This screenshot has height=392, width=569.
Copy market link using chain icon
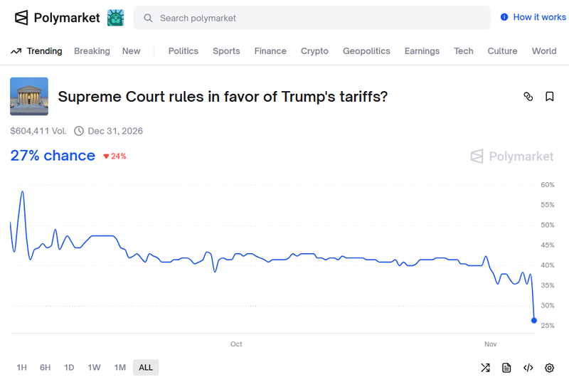pos(528,97)
